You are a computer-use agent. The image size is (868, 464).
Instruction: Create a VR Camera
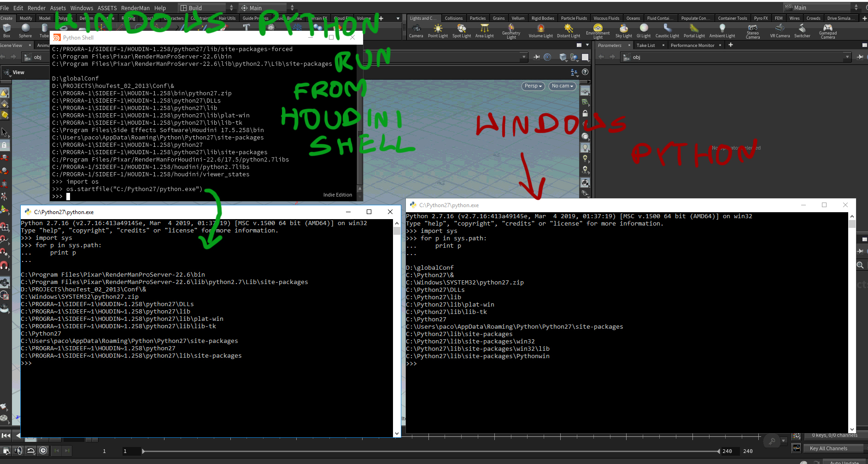780,31
